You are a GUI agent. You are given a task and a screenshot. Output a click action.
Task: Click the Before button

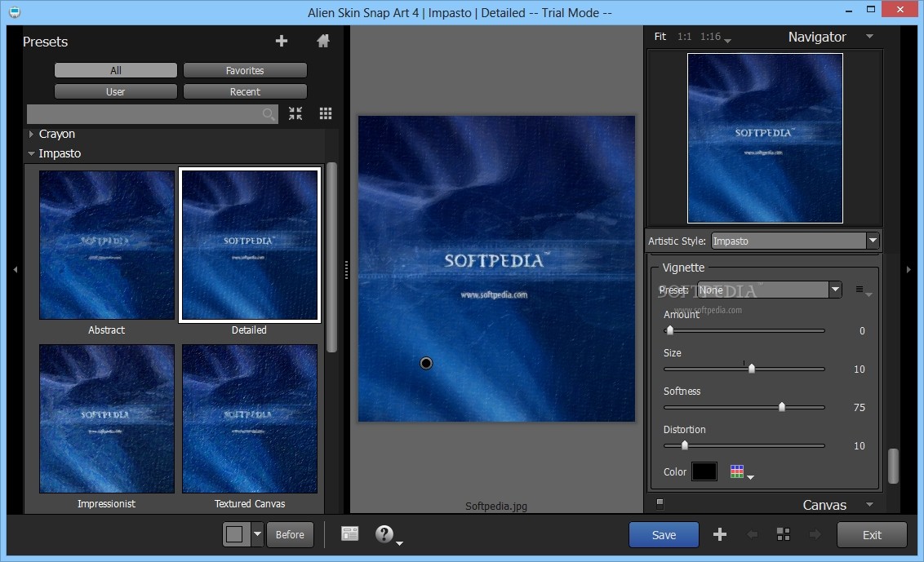click(290, 534)
